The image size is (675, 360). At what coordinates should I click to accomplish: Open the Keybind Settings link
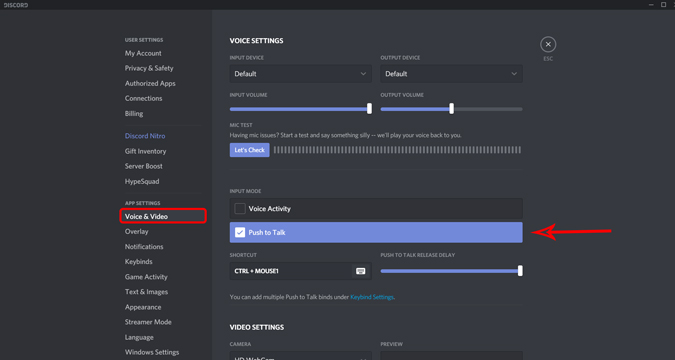pyautogui.click(x=372, y=297)
